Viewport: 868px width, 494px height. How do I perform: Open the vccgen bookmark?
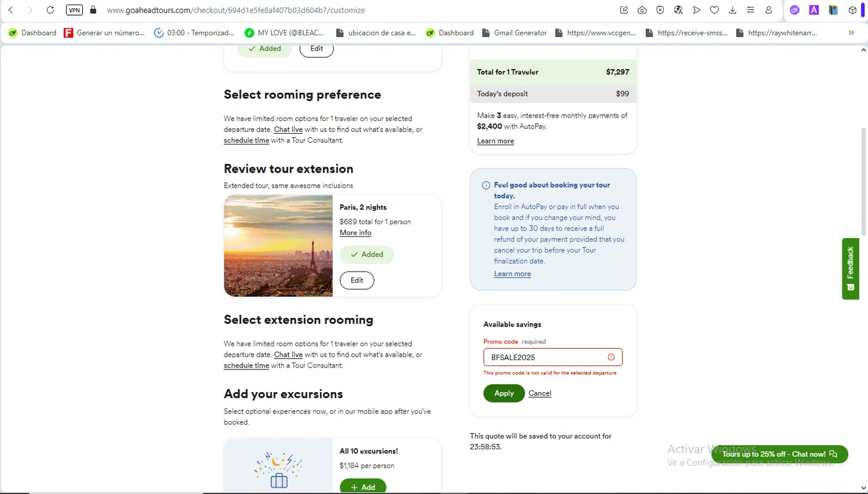[x=595, y=33]
